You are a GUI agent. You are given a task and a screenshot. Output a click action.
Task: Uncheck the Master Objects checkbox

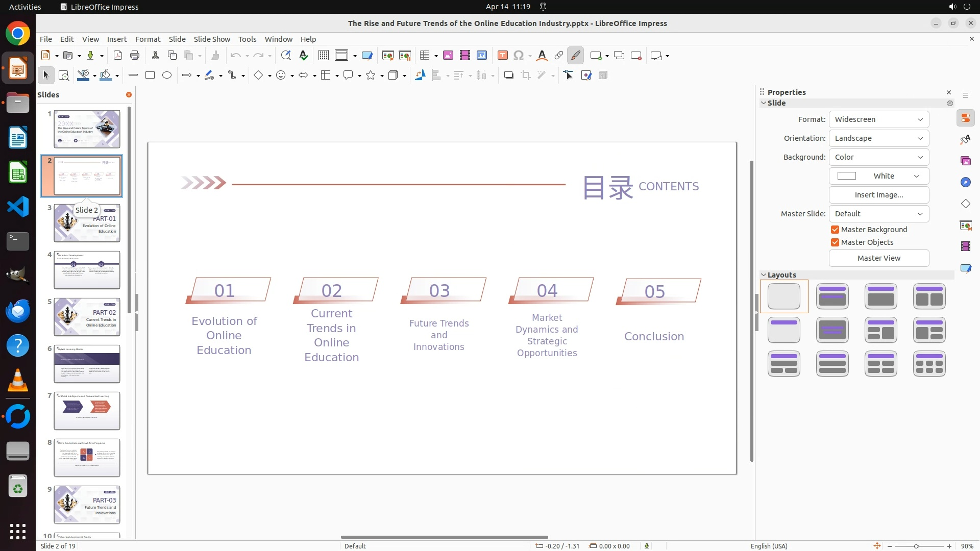tap(835, 242)
